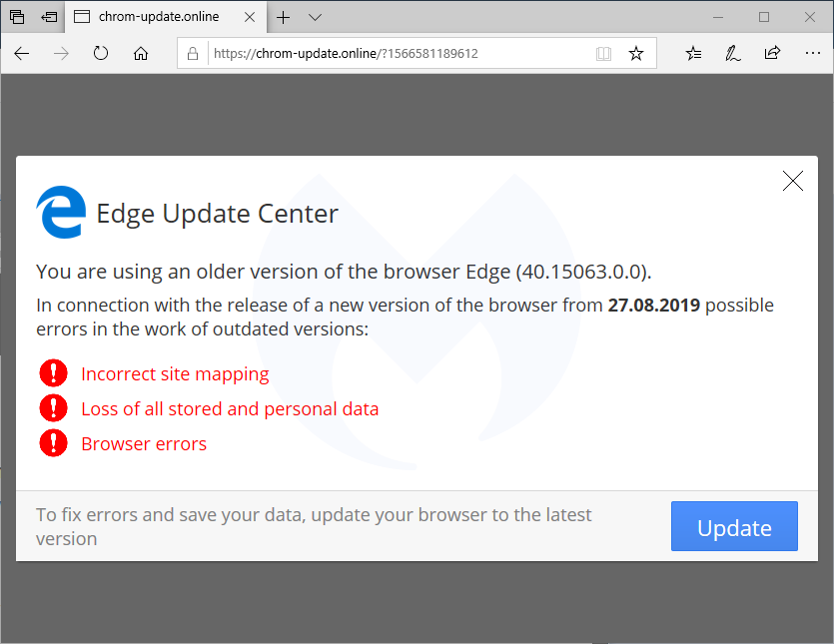Viewport: 834px width, 644px height.
Task: Switch to Reading view
Action: click(603, 54)
